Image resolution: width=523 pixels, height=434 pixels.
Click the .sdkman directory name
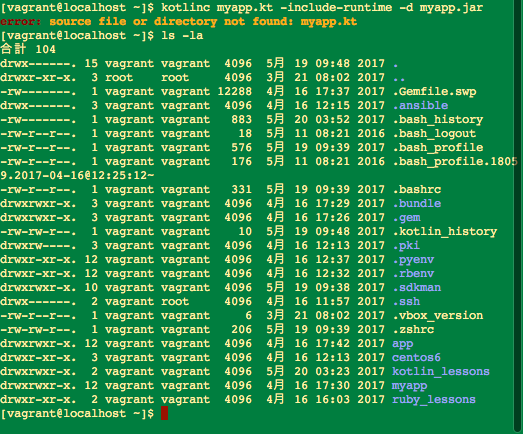click(417, 288)
